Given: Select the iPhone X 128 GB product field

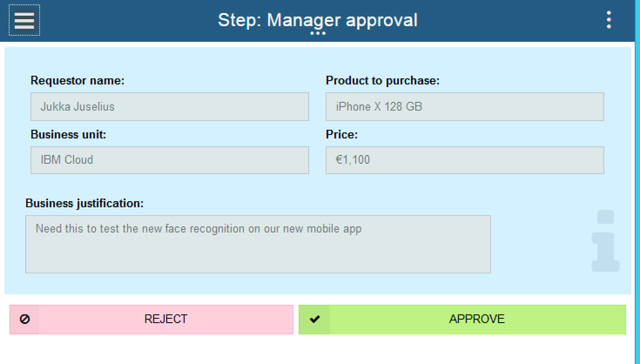Looking at the screenshot, I should [x=465, y=107].
